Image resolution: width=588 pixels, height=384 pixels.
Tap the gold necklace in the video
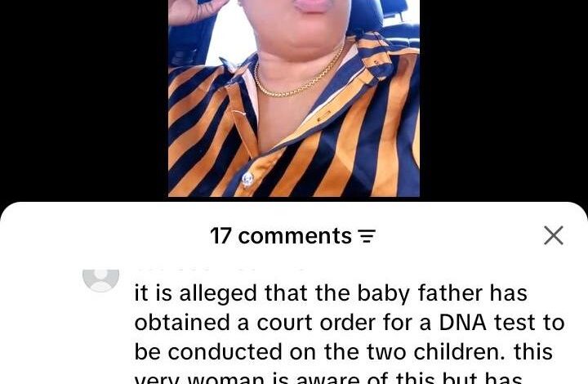(298, 77)
